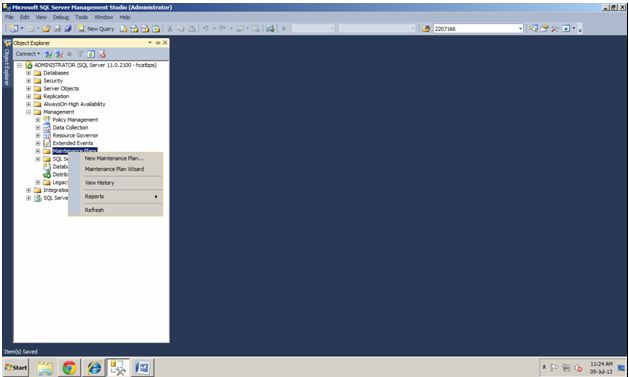Click the Execute play arrow in toolbar
Screen dimensions: 629x377
coord(284,28)
